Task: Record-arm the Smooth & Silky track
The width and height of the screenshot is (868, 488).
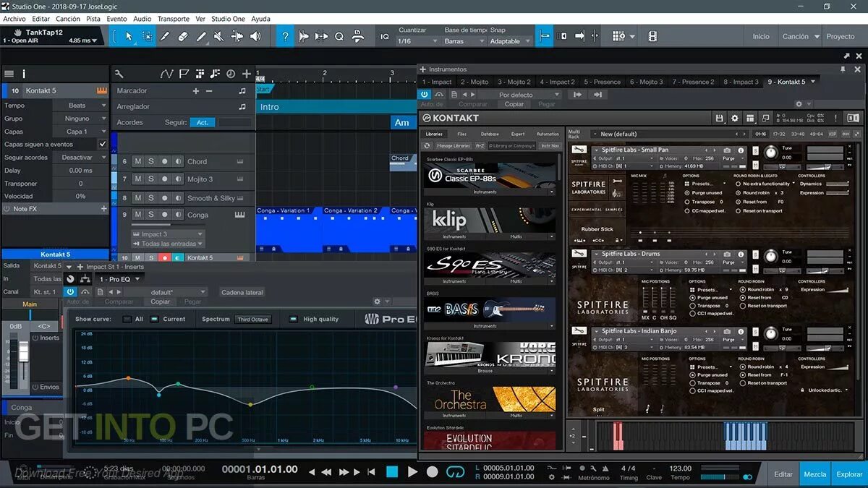Action: coord(164,197)
